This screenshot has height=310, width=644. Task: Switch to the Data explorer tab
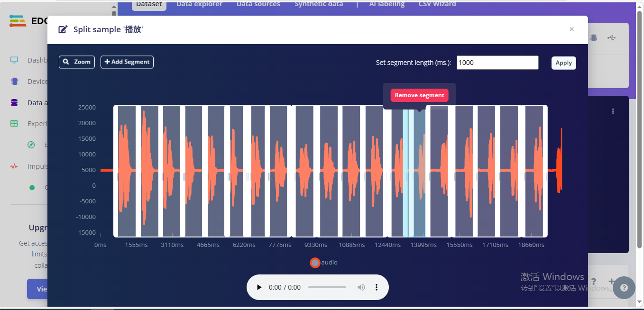pyautogui.click(x=199, y=4)
